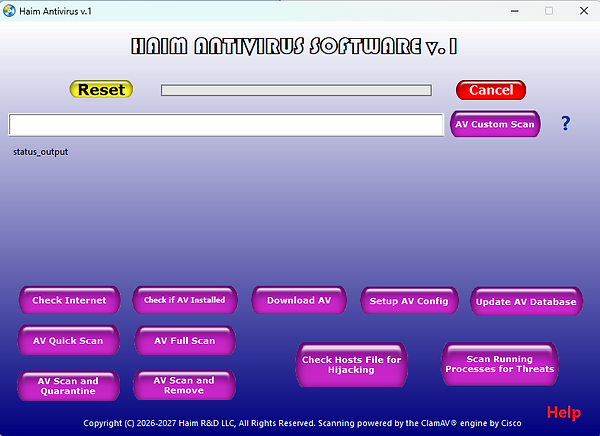Open the red Help link
600x436 pixels.
[563, 413]
